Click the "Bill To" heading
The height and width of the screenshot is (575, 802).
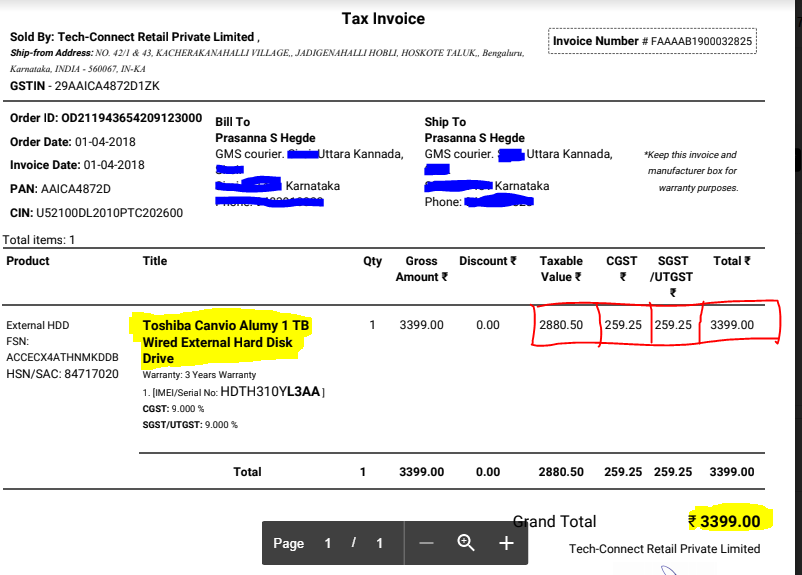point(233,122)
